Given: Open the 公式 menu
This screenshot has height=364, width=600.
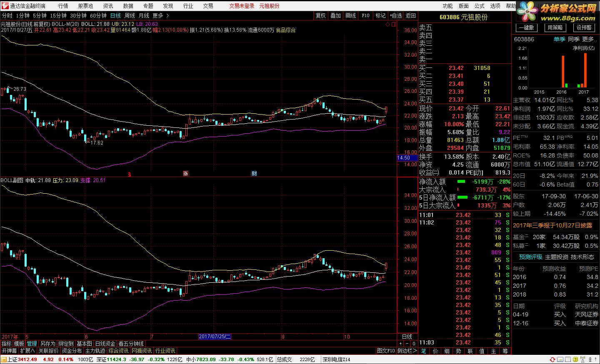Looking at the screenshot, I should (x=480, y=6).
